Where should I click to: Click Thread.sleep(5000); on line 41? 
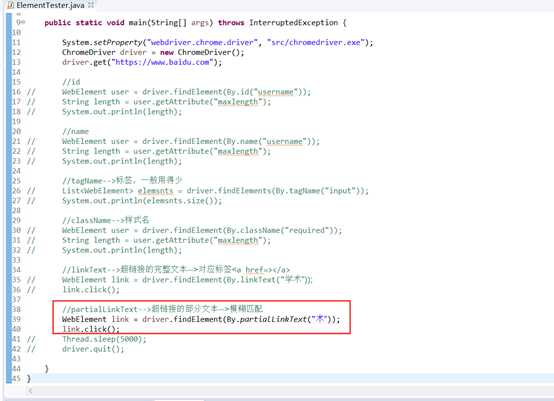(104, 339)
